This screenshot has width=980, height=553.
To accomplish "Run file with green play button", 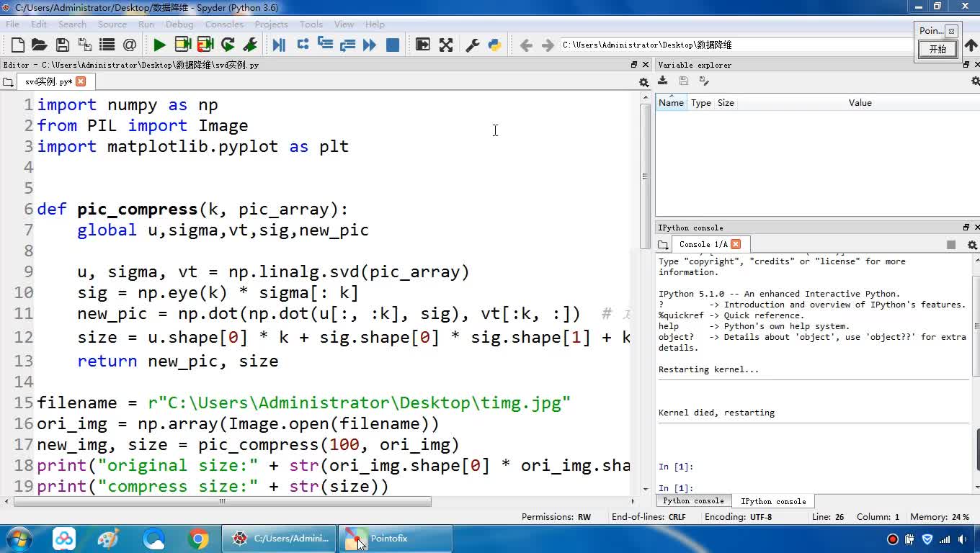I will pos(159,45).
